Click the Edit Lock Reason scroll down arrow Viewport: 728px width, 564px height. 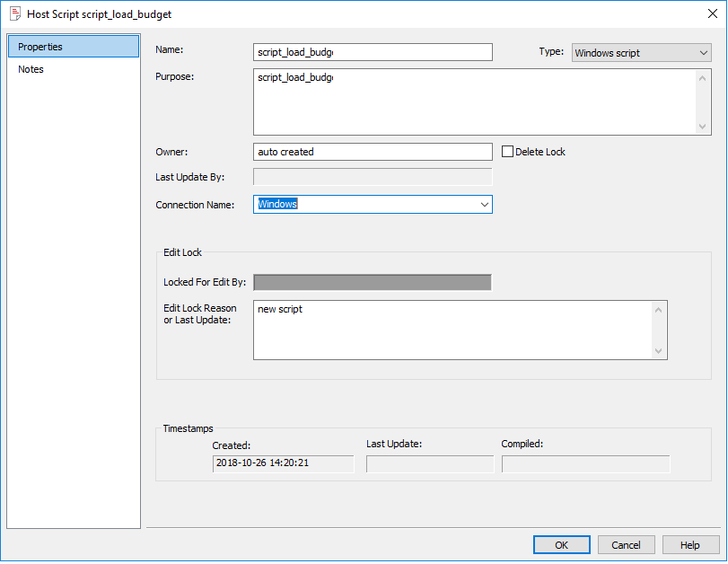click(x=658, y=351)
